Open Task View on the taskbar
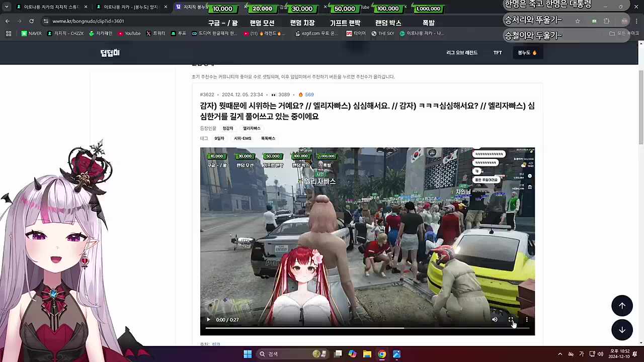This screenshot has width=644, height=362. click(338, 354)
